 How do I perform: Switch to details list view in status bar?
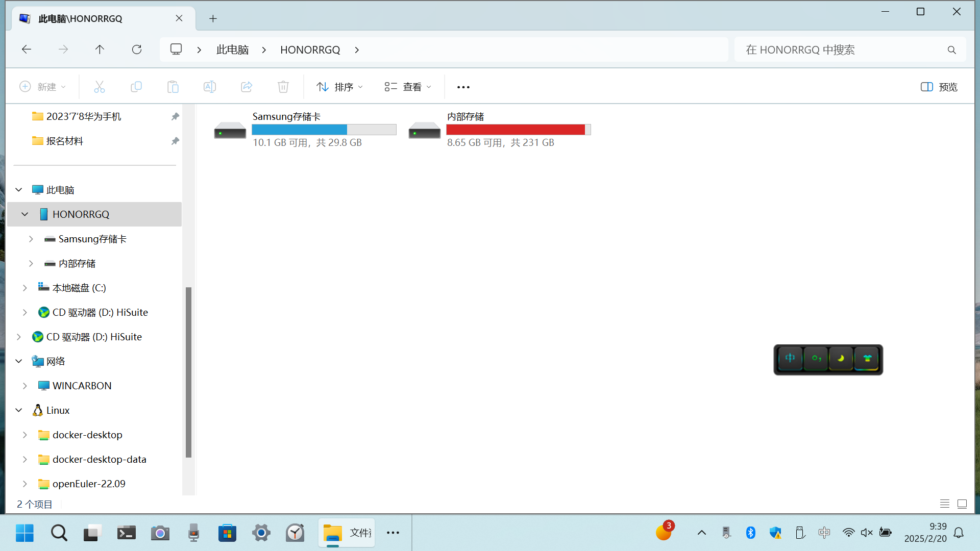pos(945,504)
